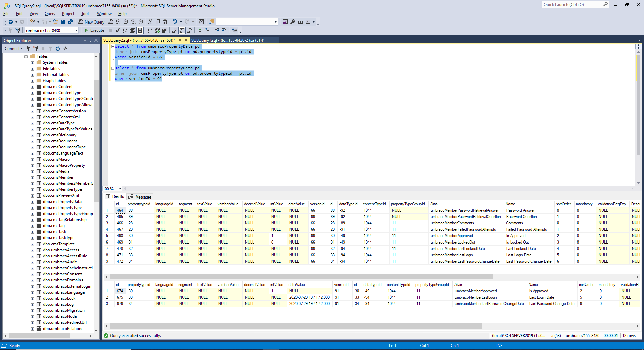Select the Parse query checkmark icon

pos(117,30)
